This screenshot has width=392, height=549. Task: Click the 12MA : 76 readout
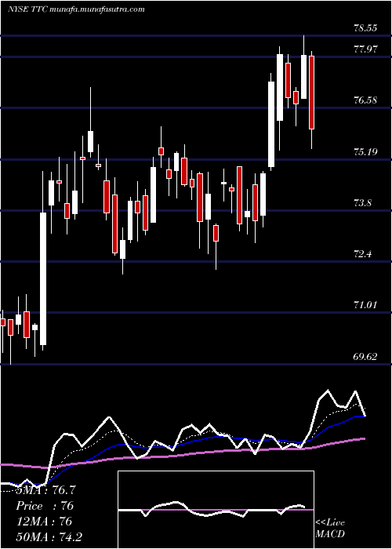pyautogui.click(x=44, y=522)
